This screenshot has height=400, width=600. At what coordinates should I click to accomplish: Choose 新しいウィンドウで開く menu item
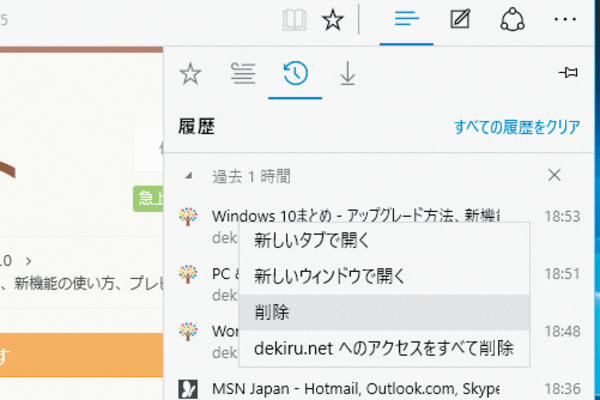[x=384, y=276]
